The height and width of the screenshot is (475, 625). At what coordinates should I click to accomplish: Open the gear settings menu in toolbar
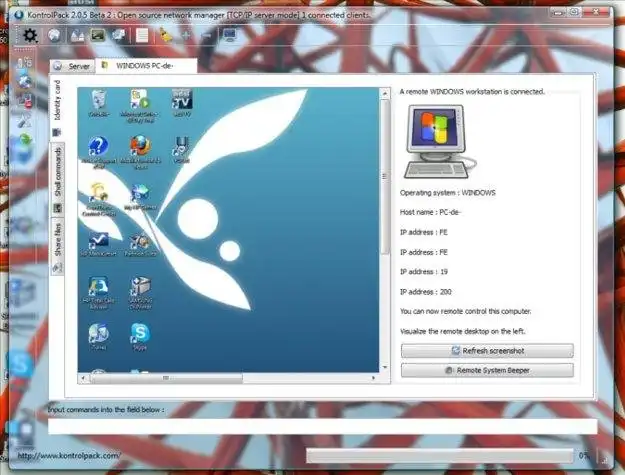(x=30, y=36)
